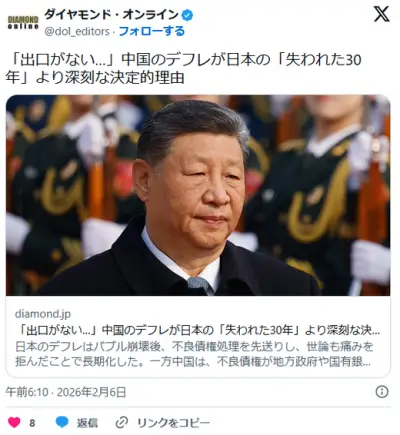Open the ダイヤモンド・オンライン account name
Viewport: 400px width, 435px height.
point(111,15)
